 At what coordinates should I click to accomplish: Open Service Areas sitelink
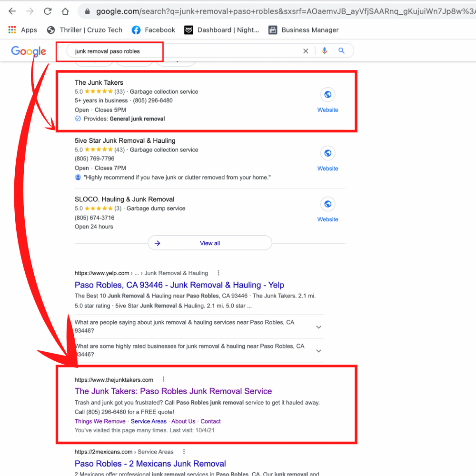(149, 421)
